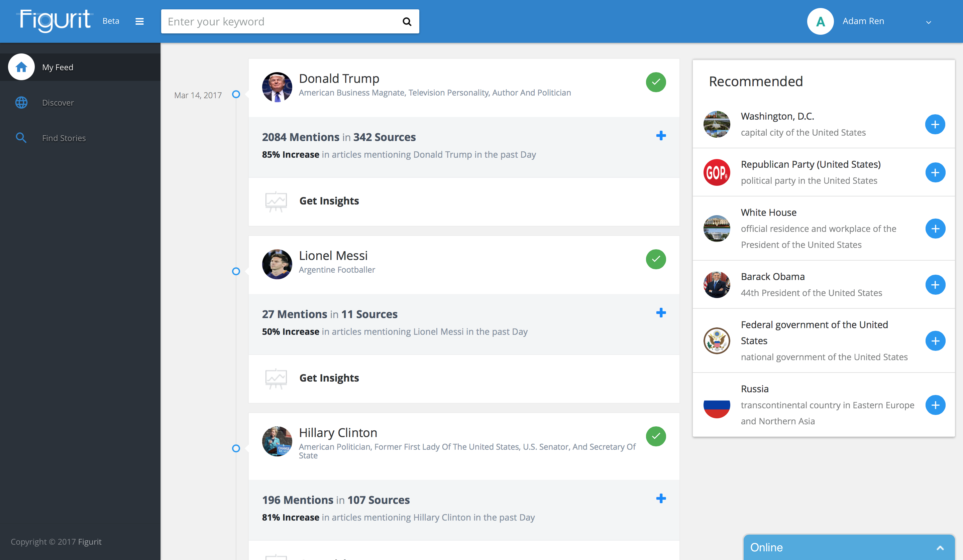Click the 85% Increase text

[291, 154]
